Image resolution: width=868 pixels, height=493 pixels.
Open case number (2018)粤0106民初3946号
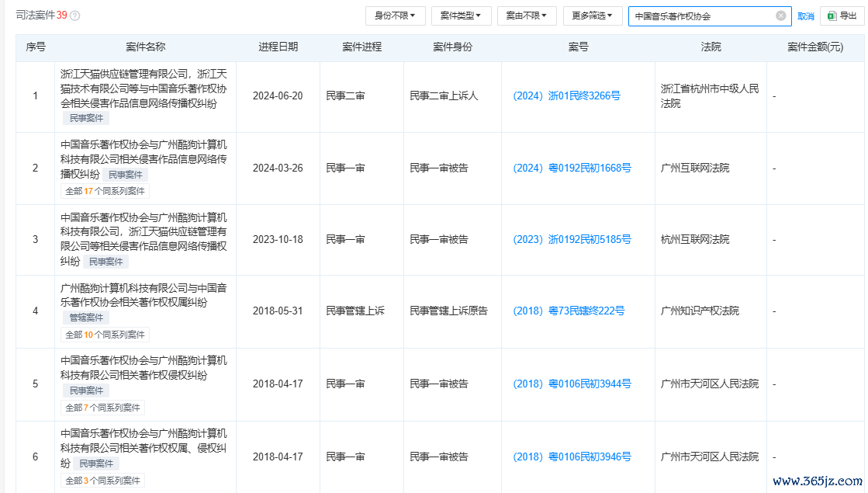point(572,457)
